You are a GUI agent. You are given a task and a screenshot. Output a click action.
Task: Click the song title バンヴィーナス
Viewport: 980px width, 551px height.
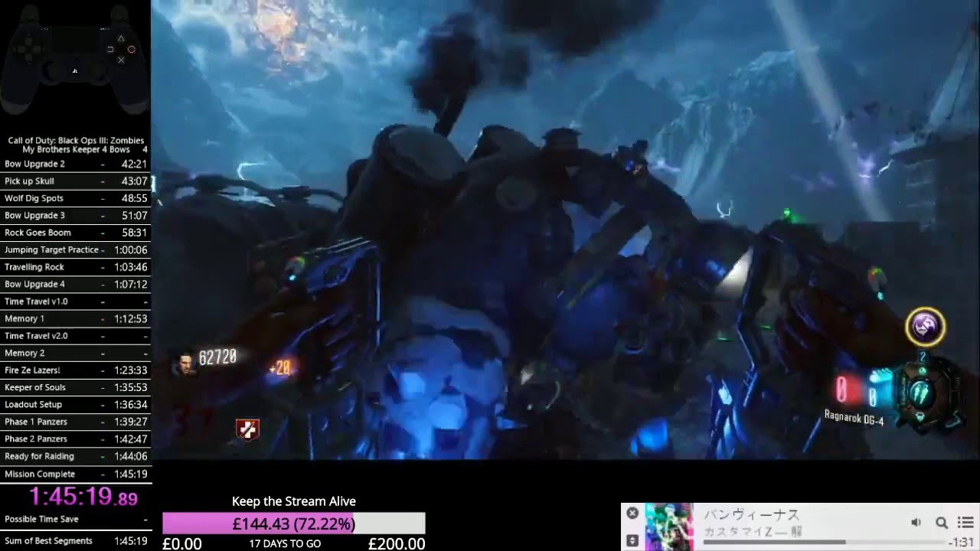pos(752,514)
